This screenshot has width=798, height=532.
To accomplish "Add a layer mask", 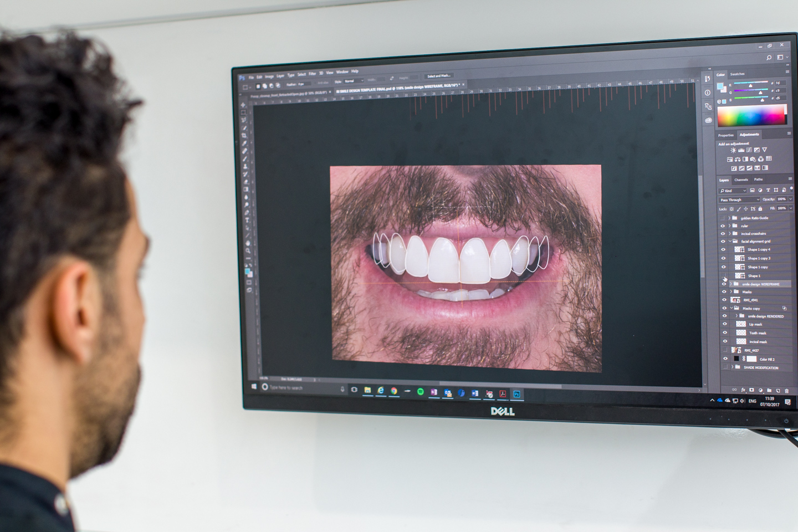I will coord(752,390).
